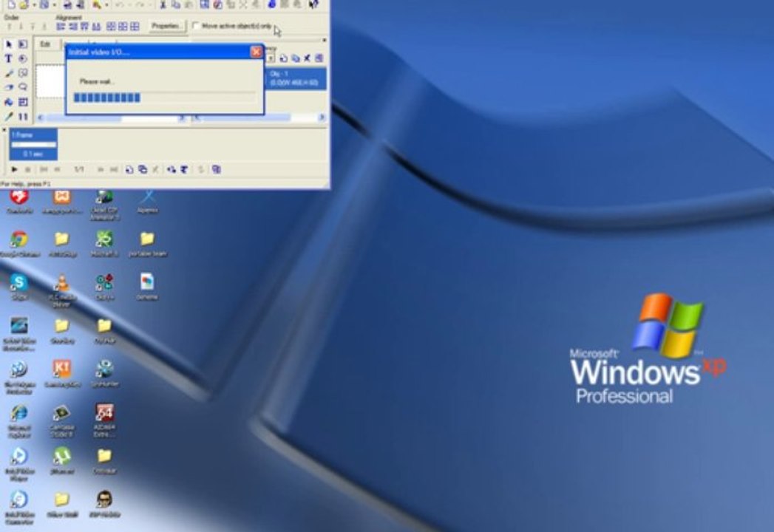Click delete object X icon in Object Manager
774x532 pixels.
click(x=307, y=58)
